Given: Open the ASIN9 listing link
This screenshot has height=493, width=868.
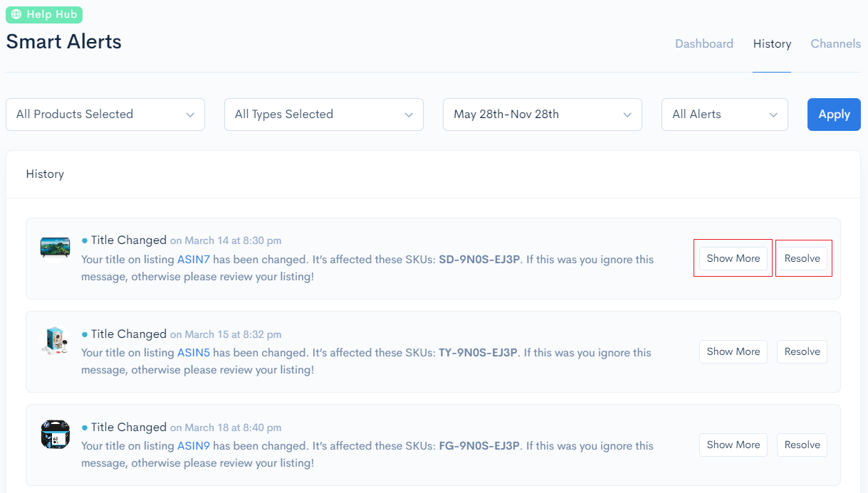Looking at the screenshot, I should point(194,446).
